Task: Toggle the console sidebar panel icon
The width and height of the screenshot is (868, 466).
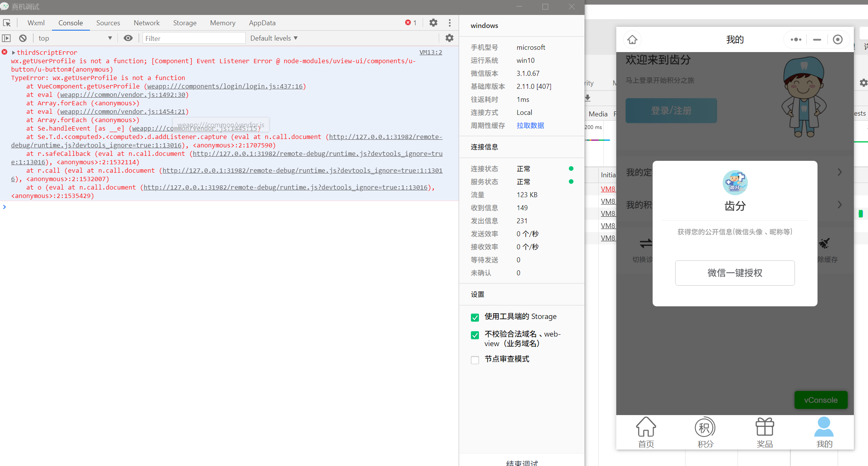Action: click(7, 38)
